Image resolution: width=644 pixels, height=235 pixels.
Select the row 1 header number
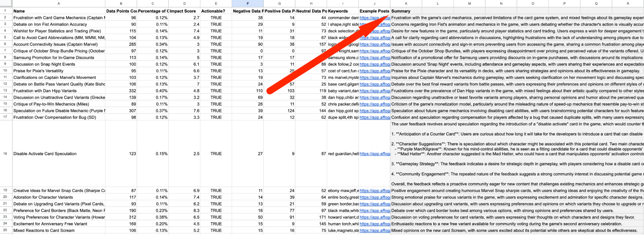click(5, 11)
